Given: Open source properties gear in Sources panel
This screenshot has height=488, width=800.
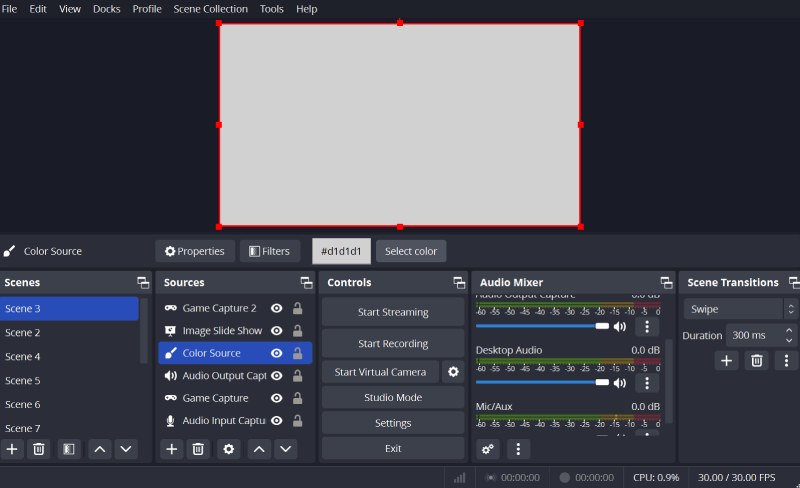Looking at the screenshot, I should [229, 449].
